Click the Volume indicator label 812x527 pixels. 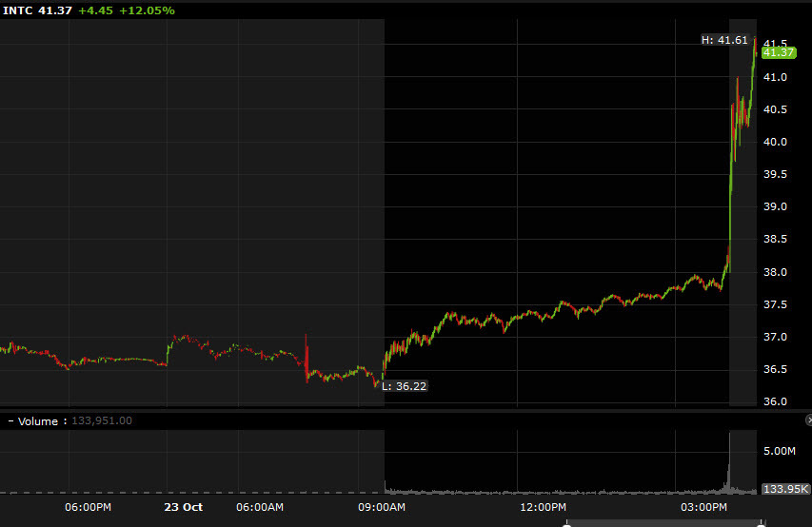coord(40,420)
